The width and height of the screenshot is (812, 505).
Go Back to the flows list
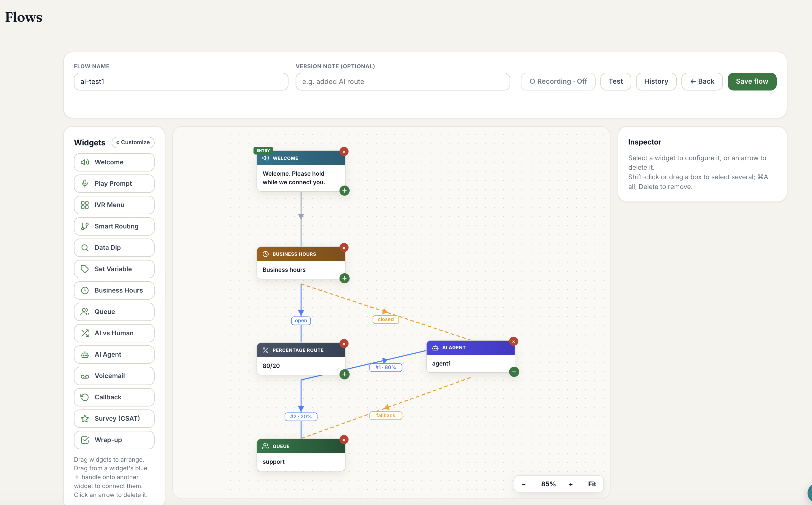click(x=702, y=82)
